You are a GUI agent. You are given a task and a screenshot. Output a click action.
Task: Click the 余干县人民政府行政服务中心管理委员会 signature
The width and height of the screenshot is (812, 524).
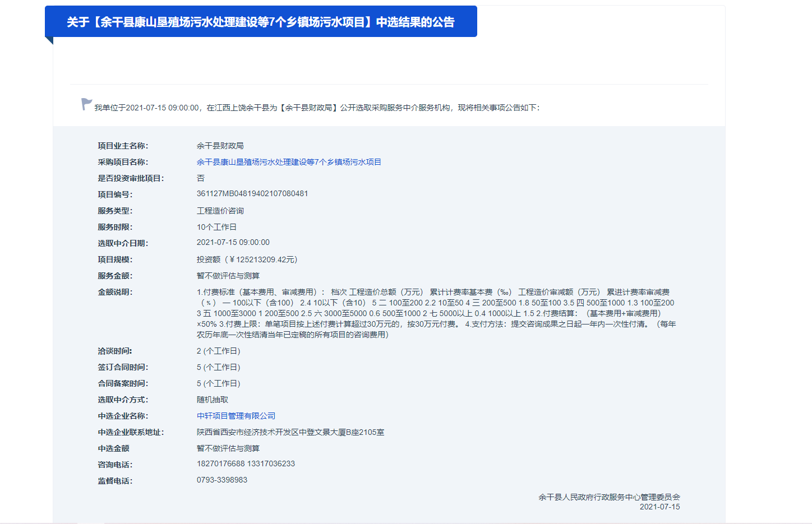point(609,497)
